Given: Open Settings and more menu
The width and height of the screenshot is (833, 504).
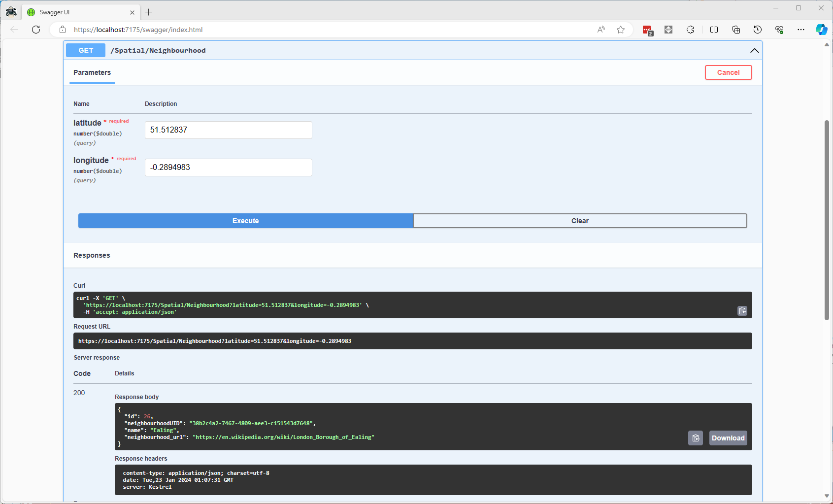Looking at the screenshot, I should (800, 30).
